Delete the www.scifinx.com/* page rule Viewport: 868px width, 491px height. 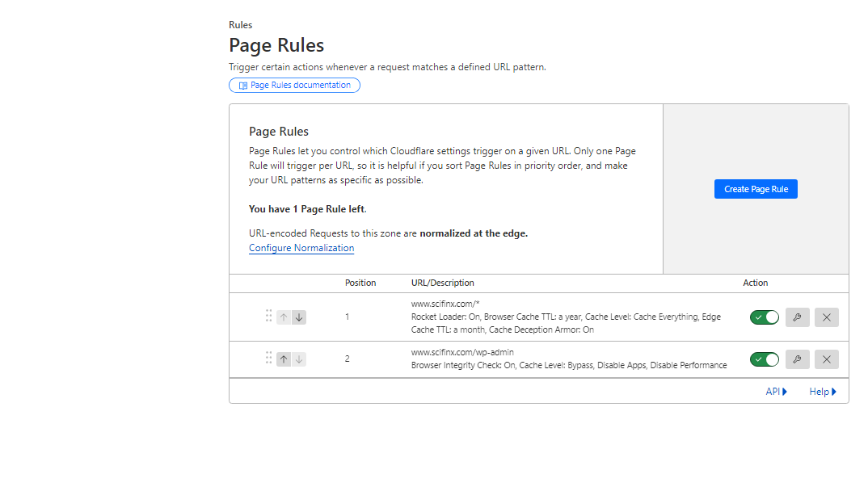point(826,317)
